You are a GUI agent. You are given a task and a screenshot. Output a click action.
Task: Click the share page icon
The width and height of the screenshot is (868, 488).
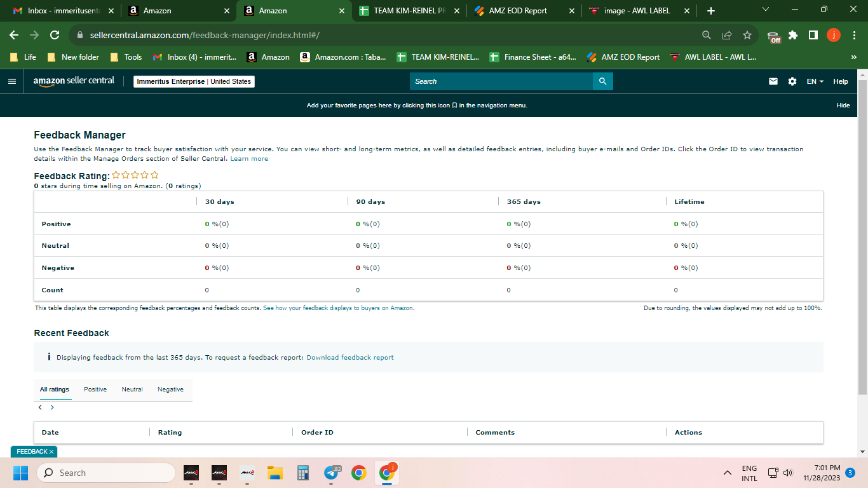pyautogui.click(x=727, y=35)
